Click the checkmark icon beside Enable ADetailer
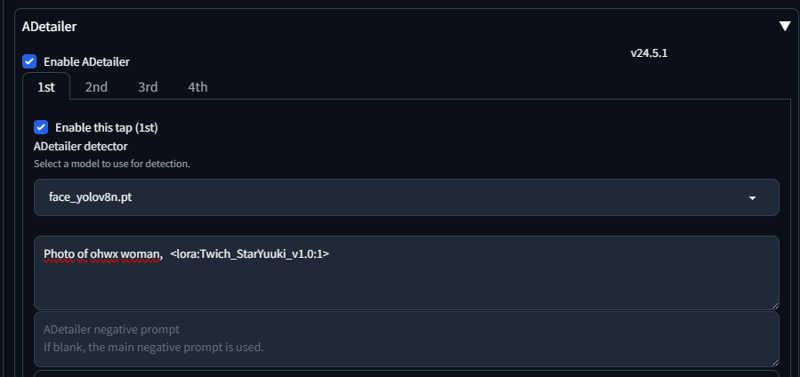Screen dimensions: 800x377 29,62
